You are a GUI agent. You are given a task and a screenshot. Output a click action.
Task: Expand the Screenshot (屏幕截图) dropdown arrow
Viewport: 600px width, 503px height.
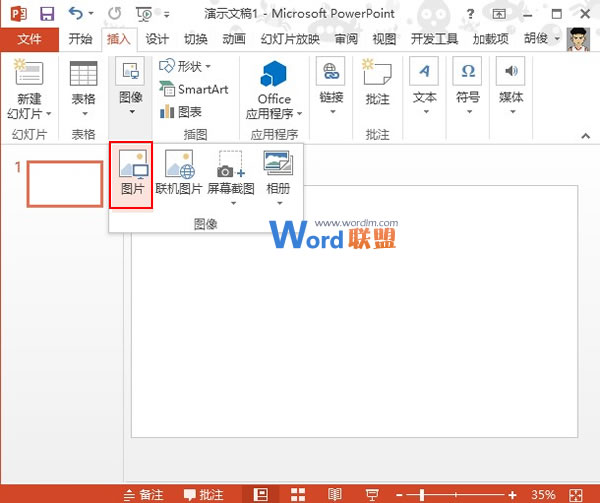[x=233, y=203]
